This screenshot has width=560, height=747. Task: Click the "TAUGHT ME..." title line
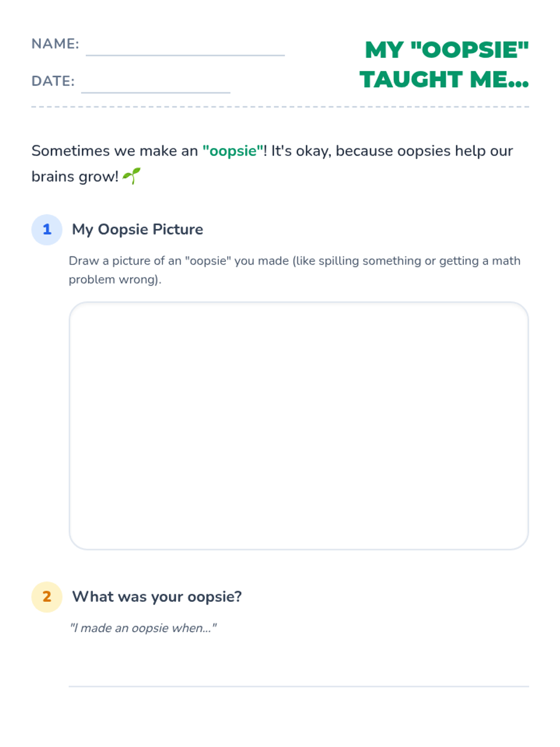[x=444, y=79]
